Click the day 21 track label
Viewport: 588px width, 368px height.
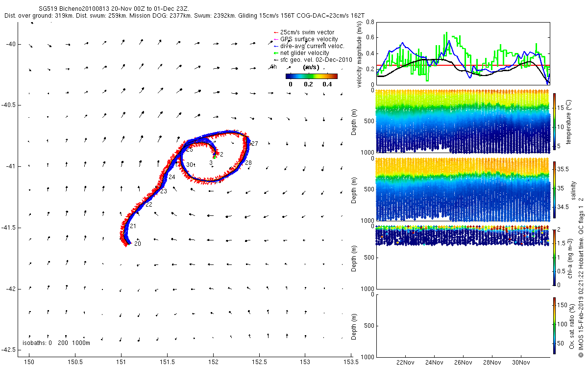133,226
